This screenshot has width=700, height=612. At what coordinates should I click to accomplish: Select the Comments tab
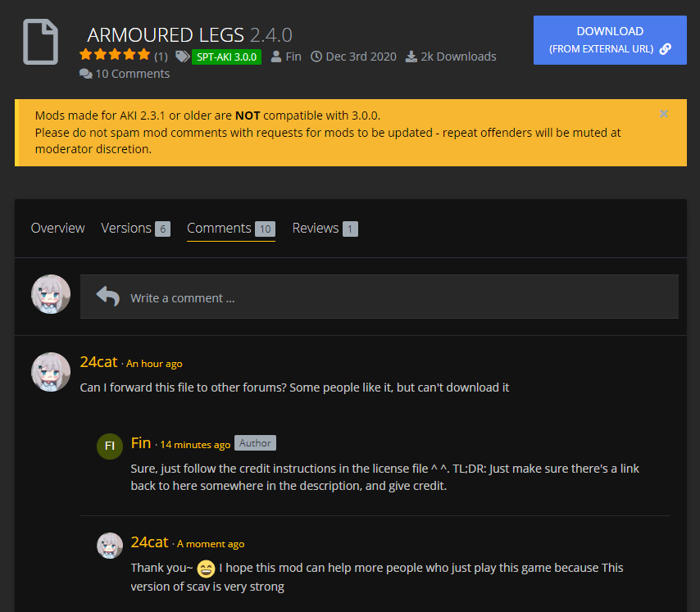coord(231,229)
